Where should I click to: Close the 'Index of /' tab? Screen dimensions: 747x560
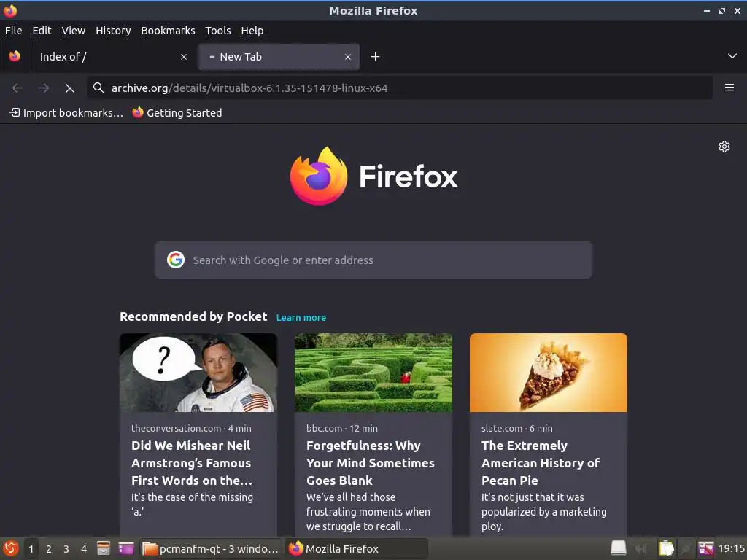tap(184, 57)
